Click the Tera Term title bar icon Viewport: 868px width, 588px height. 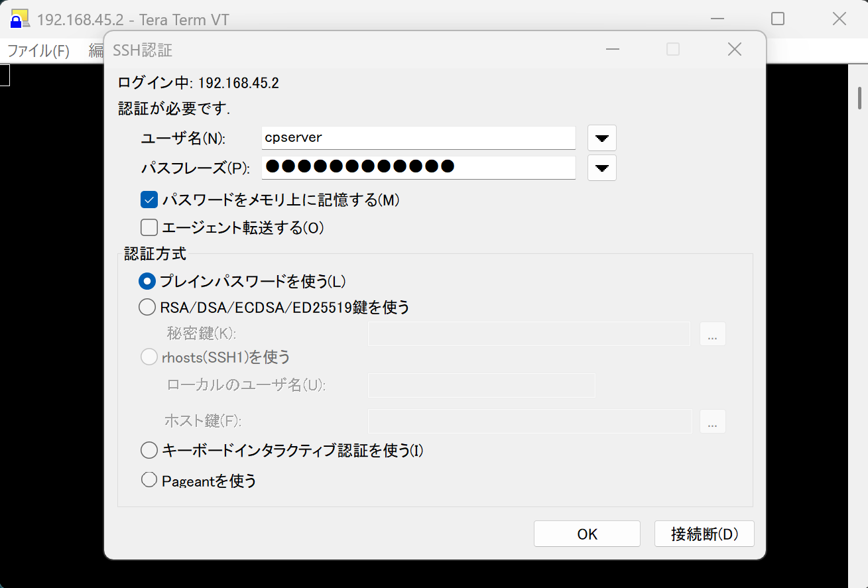coord(20,19)
